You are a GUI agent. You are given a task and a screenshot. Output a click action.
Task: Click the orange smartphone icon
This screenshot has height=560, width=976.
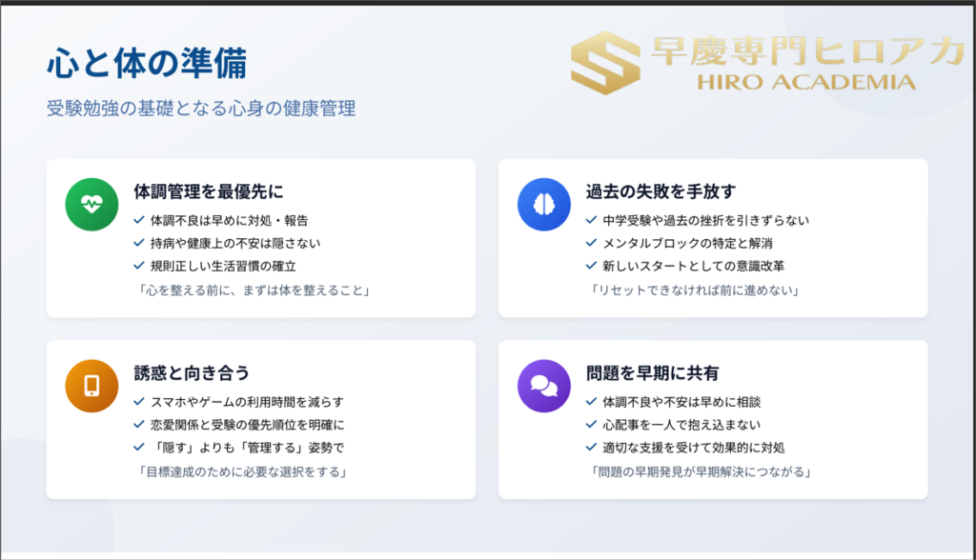click(90, 386)
